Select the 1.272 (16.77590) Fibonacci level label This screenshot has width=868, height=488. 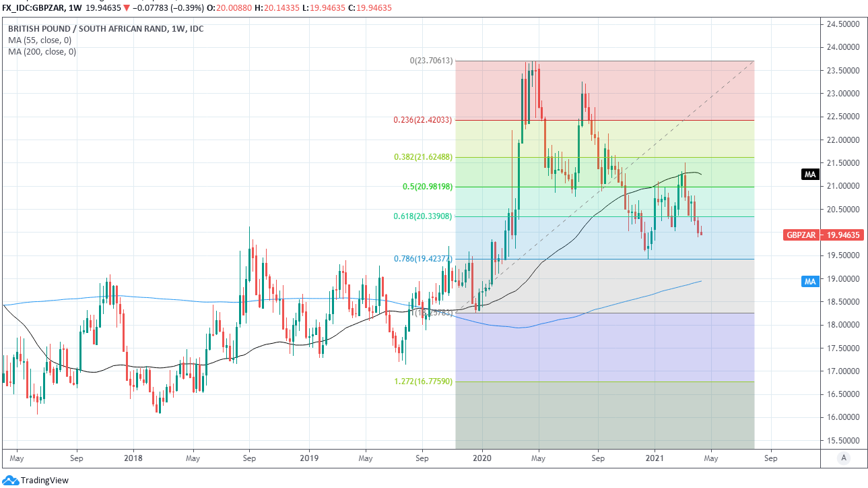tap(423, 382)
